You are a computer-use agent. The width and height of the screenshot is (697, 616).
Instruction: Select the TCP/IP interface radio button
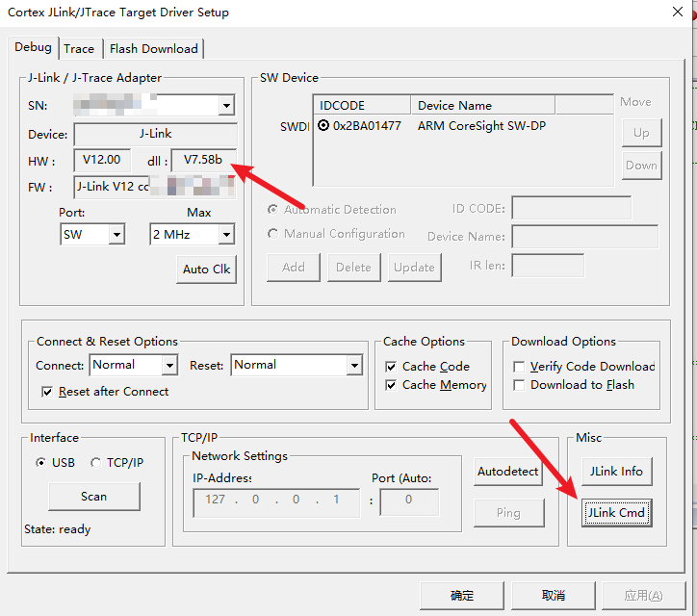[x=96, y=463]
